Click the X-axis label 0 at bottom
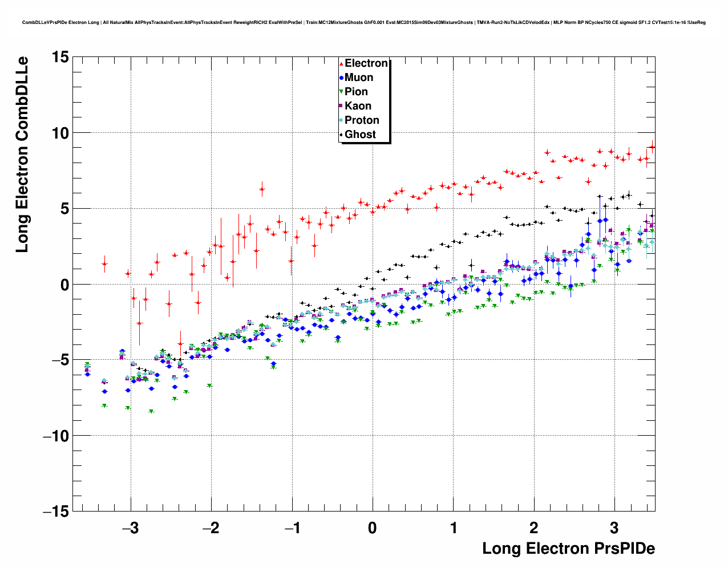 point(373,528)
